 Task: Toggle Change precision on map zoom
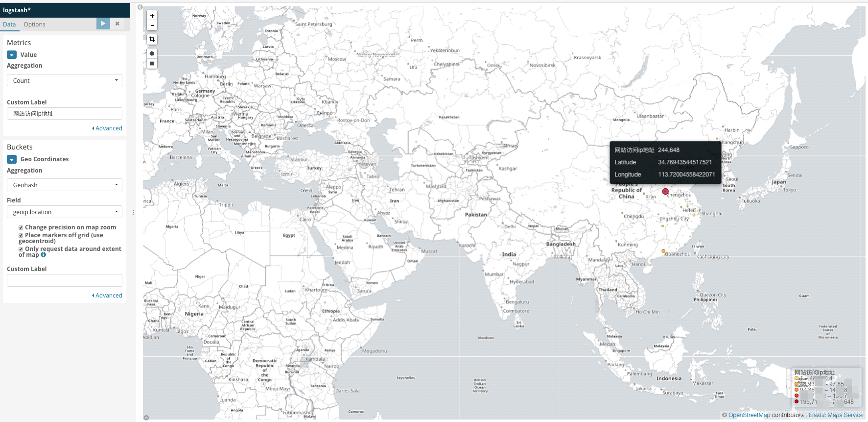[21, 227]
